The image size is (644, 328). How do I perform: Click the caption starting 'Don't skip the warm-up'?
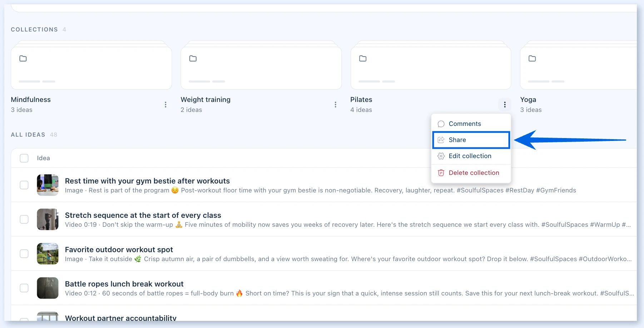367,225
